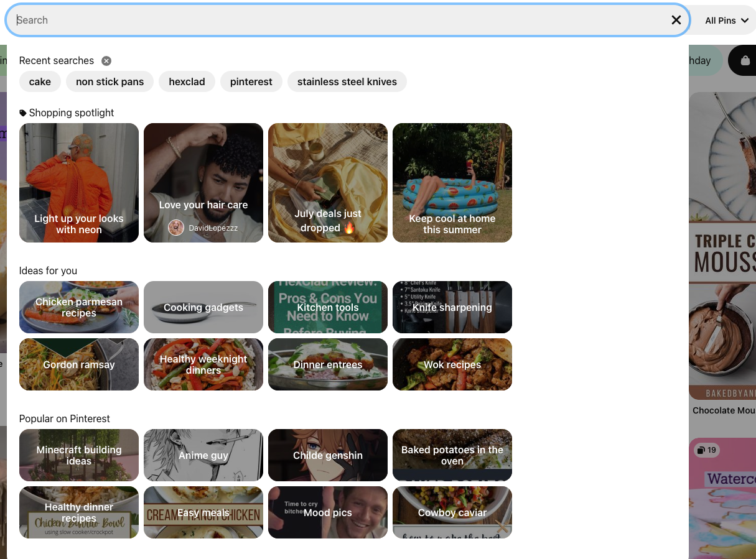756x559 pixels.
Task: Clear the search field with the X icon
Action: [676, 20]
